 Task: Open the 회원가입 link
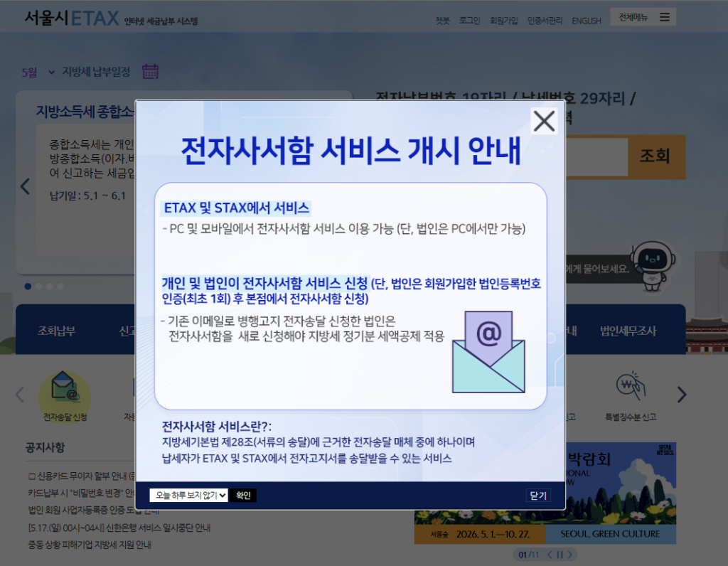(x=504, y=21)
